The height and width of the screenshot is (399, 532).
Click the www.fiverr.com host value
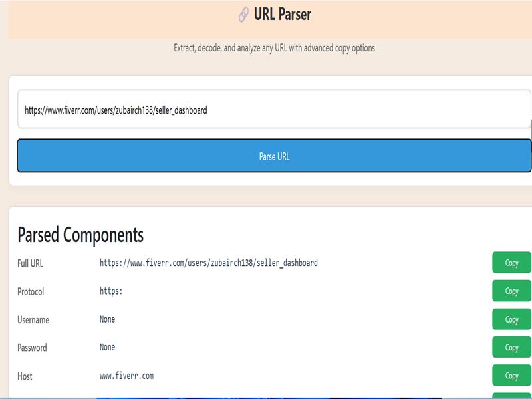point(126,376)
